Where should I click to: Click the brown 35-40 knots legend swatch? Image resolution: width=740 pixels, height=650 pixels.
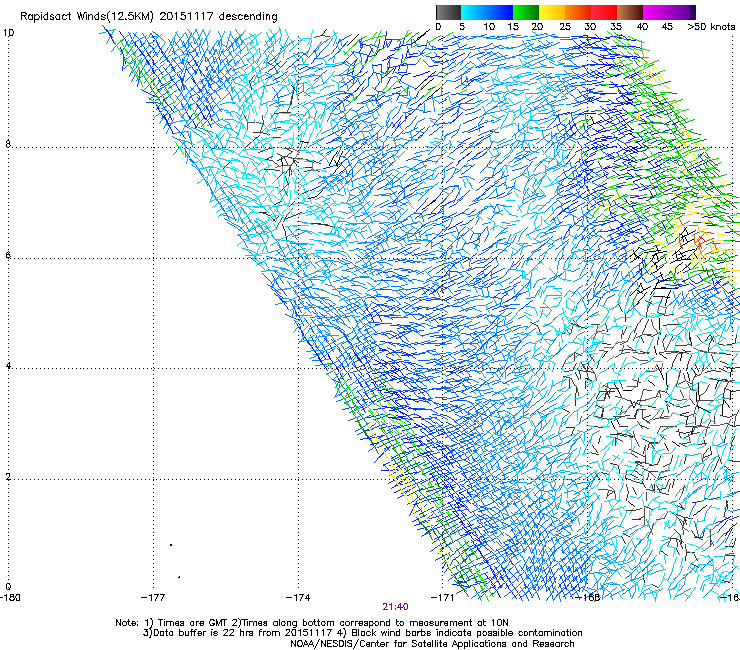point(630,12)
